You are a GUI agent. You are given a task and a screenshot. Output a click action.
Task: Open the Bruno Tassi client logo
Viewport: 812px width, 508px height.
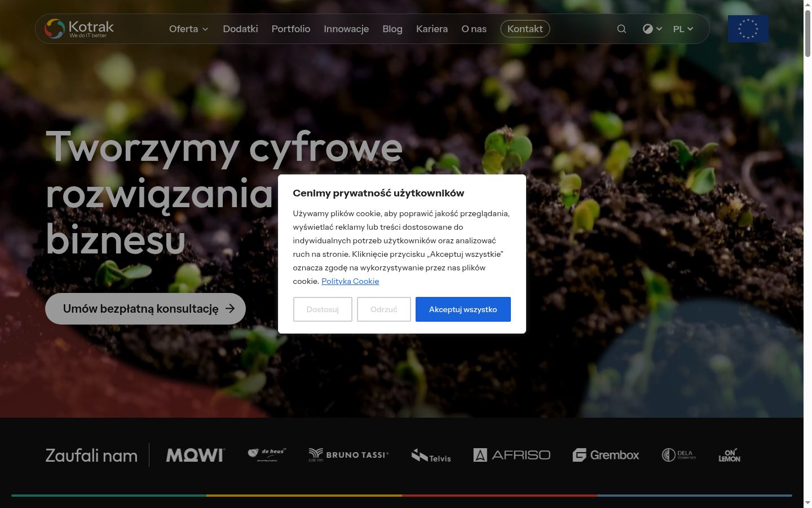(x=348, y=455)
